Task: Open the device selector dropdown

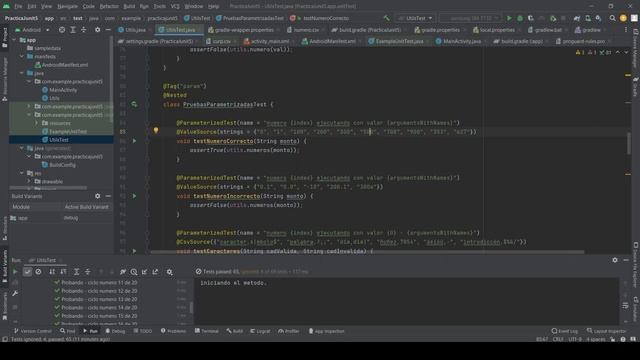Action: pos(470,18)
